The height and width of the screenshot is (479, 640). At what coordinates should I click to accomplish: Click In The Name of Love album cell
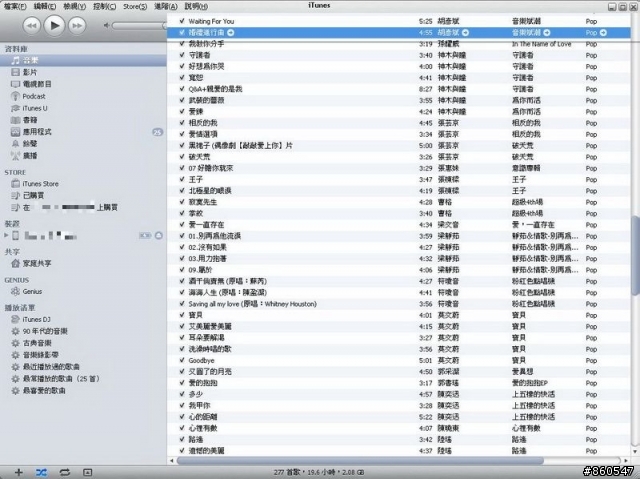pos(541,44)
